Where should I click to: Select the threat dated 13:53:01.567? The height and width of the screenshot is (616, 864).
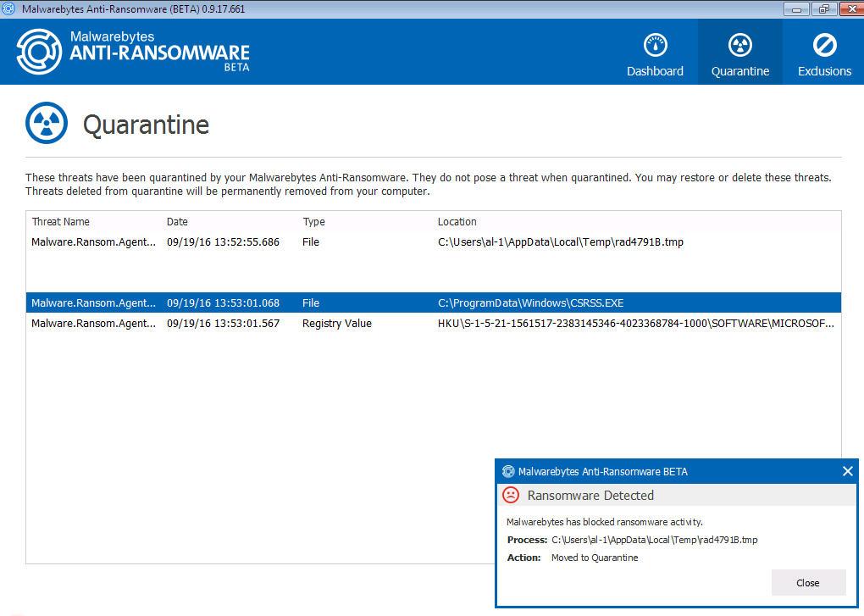click(x=433, y=324)
